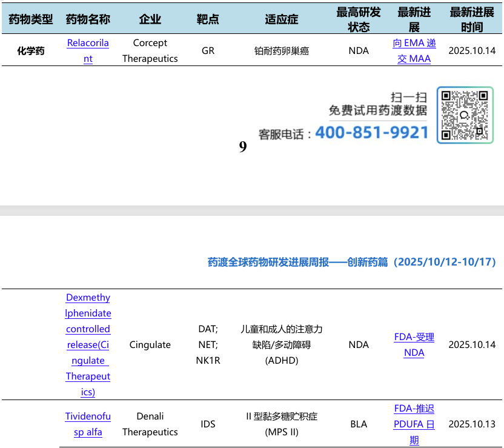
Task: Open the Tividenofusp alfa drug link
Action: (x=88, y=424)
